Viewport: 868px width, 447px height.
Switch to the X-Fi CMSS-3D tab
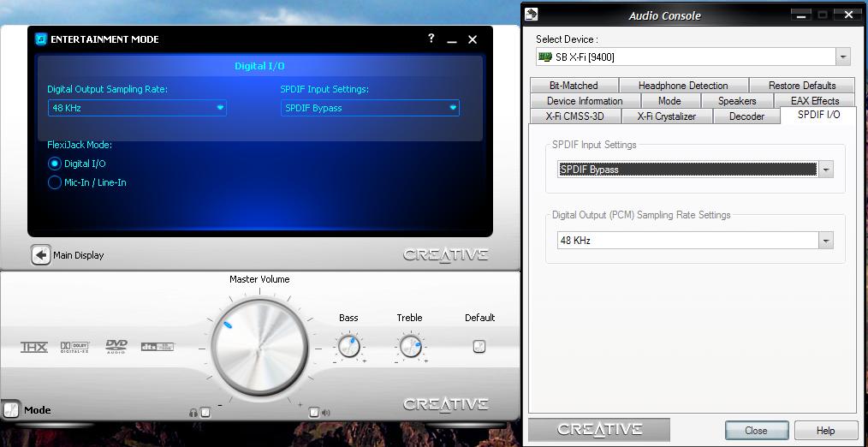tap(574, 116)
